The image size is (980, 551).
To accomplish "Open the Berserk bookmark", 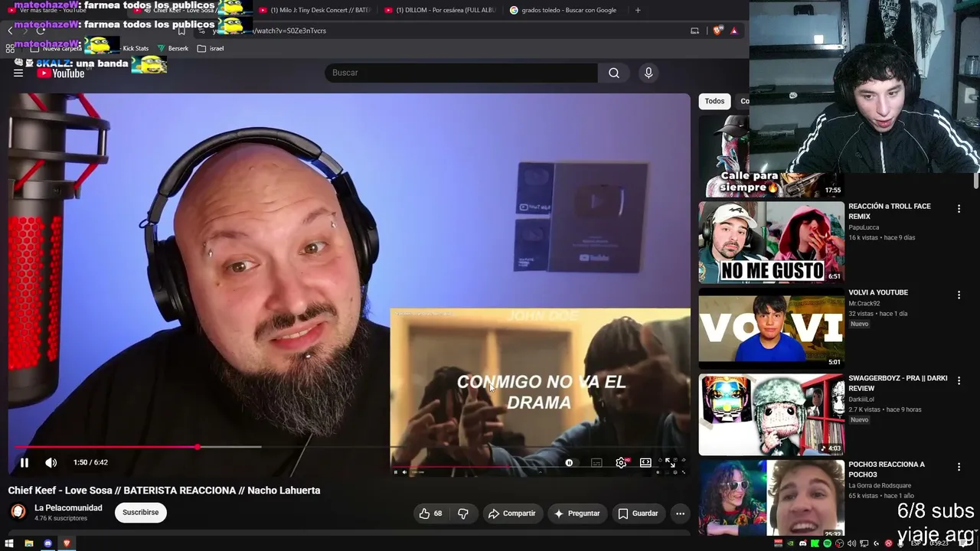I will click(172, 48).
